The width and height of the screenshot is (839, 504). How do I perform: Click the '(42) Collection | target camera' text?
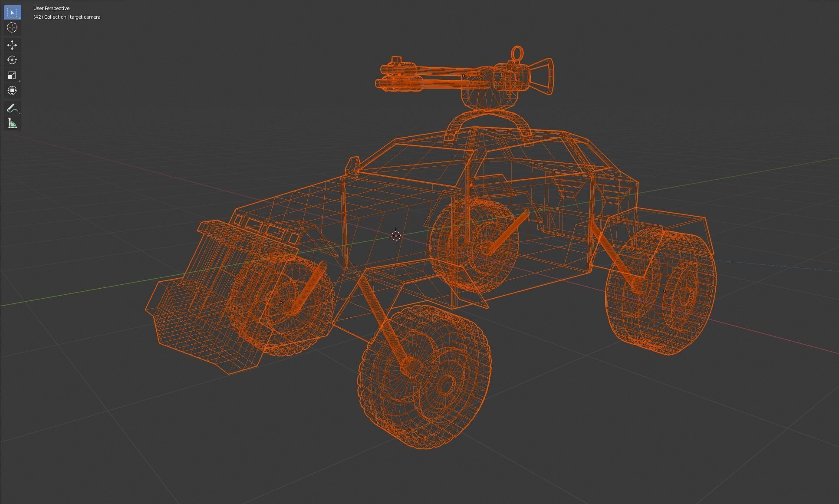pos(67,17)
